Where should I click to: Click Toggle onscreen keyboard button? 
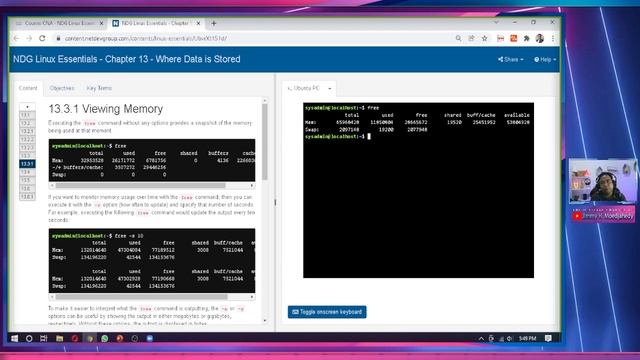coord(327,312)
